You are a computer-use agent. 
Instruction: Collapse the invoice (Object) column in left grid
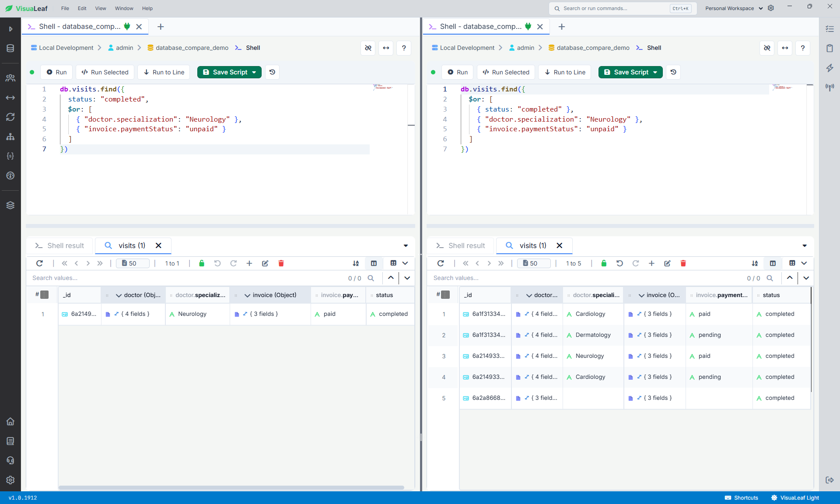247,295
